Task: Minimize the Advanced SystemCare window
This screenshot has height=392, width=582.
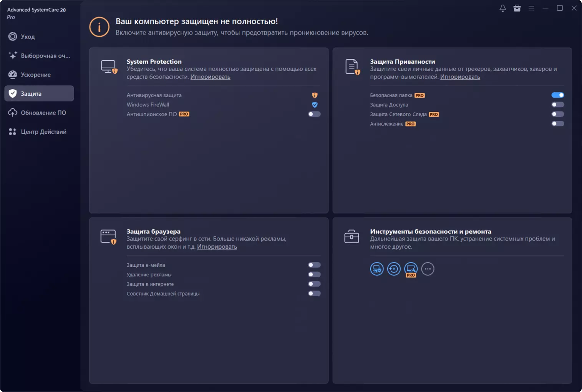Action: [x=546, y=8]
